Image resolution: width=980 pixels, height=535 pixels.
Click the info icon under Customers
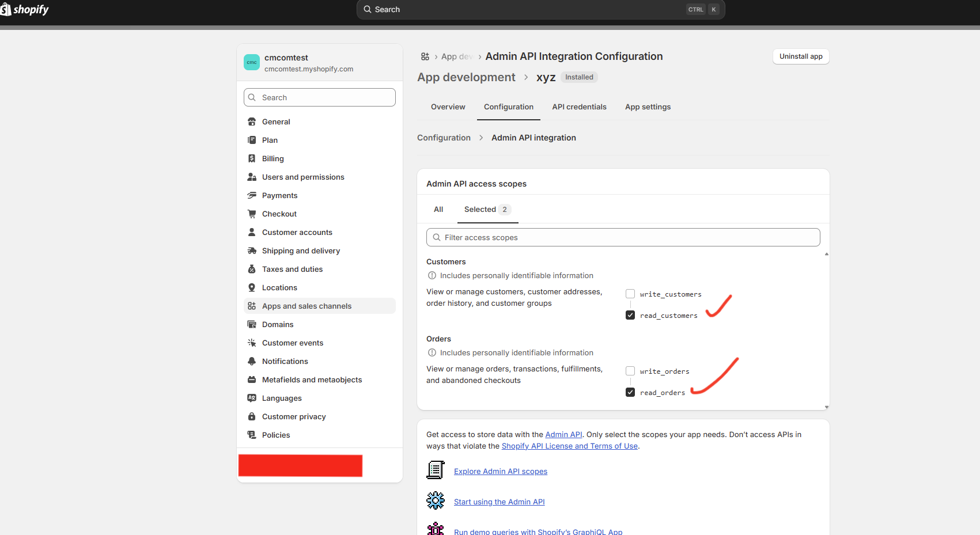[x=432, y=275]
